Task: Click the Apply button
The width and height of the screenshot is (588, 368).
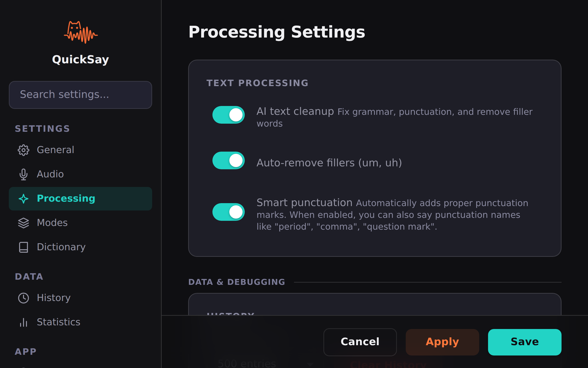Action: click(442, 342)
